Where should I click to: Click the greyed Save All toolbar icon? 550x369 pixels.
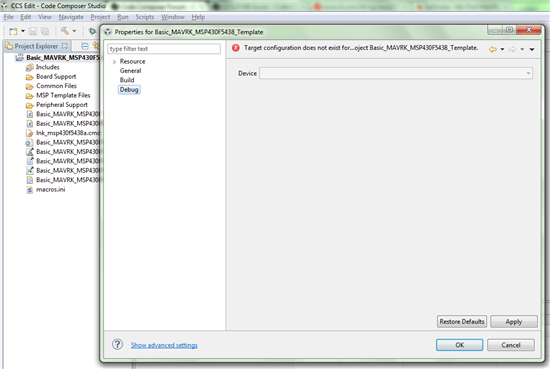(45, 32)
